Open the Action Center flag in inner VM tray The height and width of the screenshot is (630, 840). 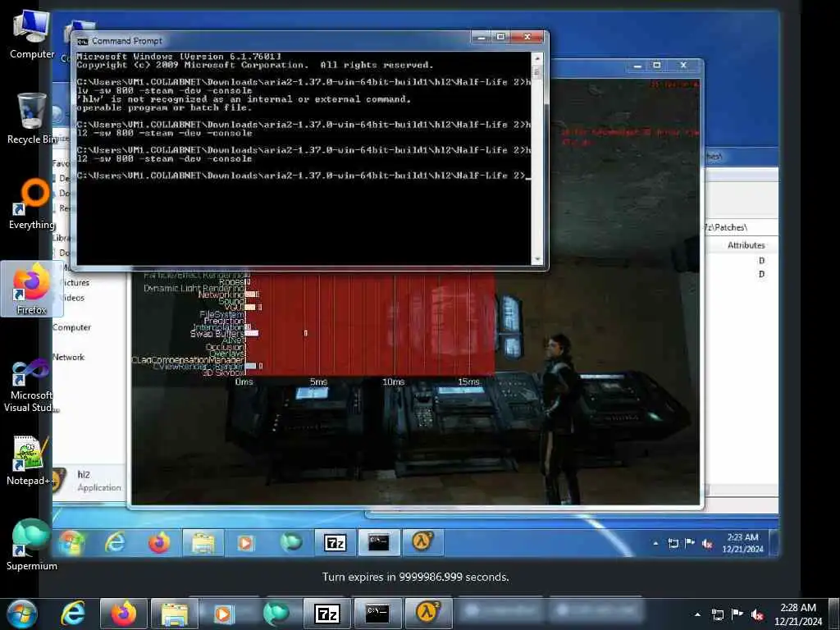[690, 543]
